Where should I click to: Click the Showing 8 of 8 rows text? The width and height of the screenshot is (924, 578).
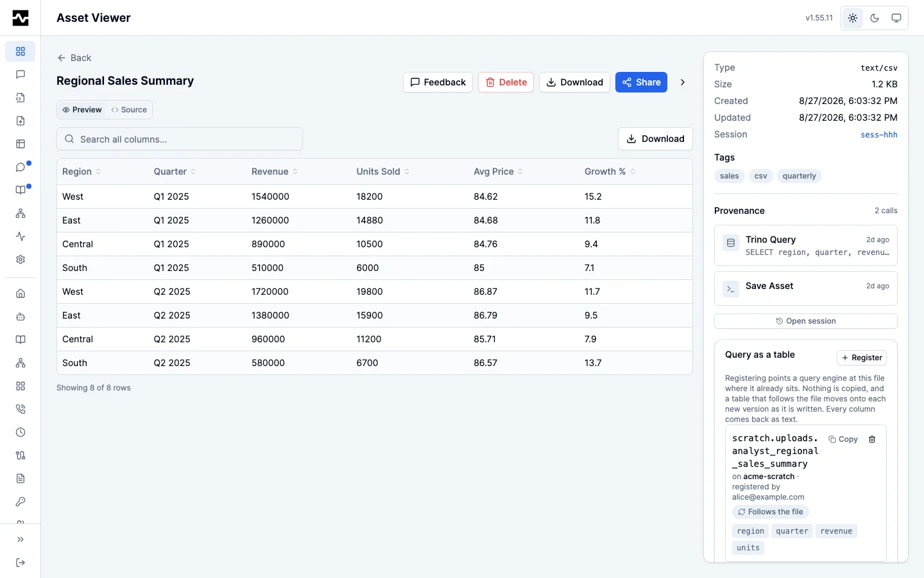(94, 388)
